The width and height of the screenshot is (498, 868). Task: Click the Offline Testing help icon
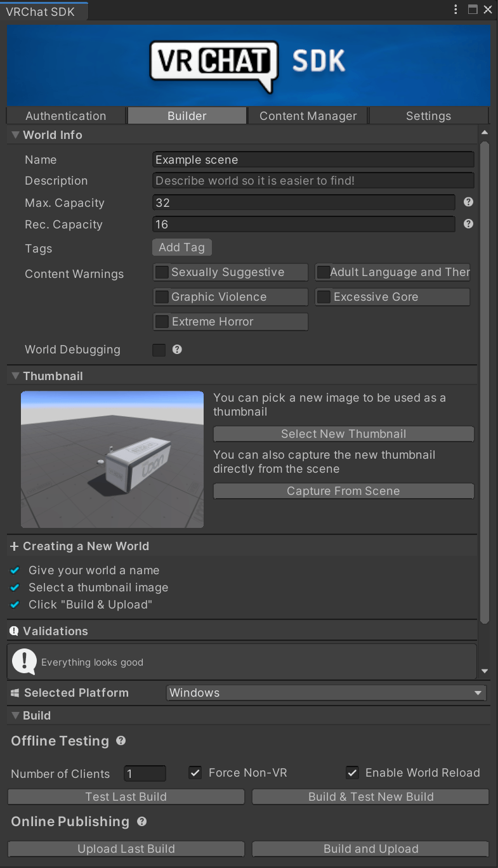tap(121, 740)
